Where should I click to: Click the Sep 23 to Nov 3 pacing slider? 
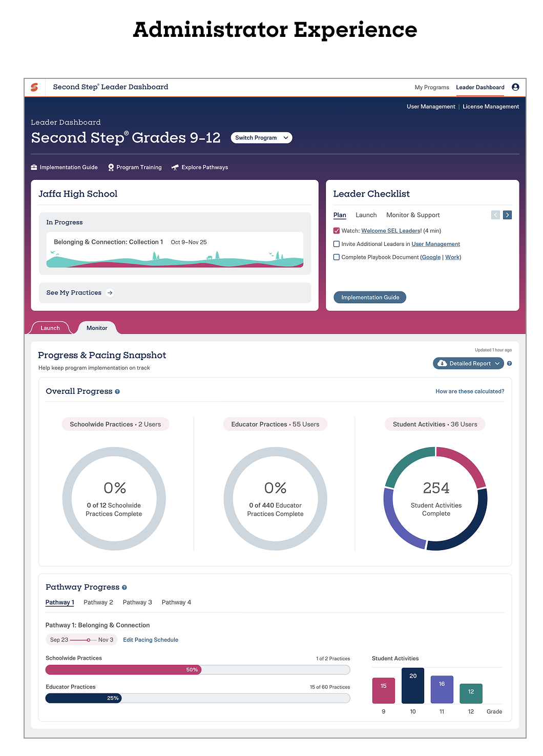click(x=81, y=640)
